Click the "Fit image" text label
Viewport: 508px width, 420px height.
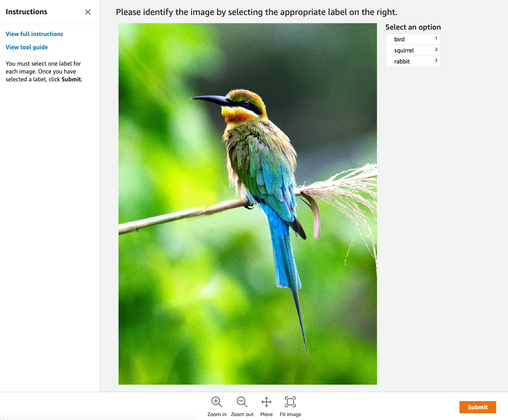click(x=290, y=414)
